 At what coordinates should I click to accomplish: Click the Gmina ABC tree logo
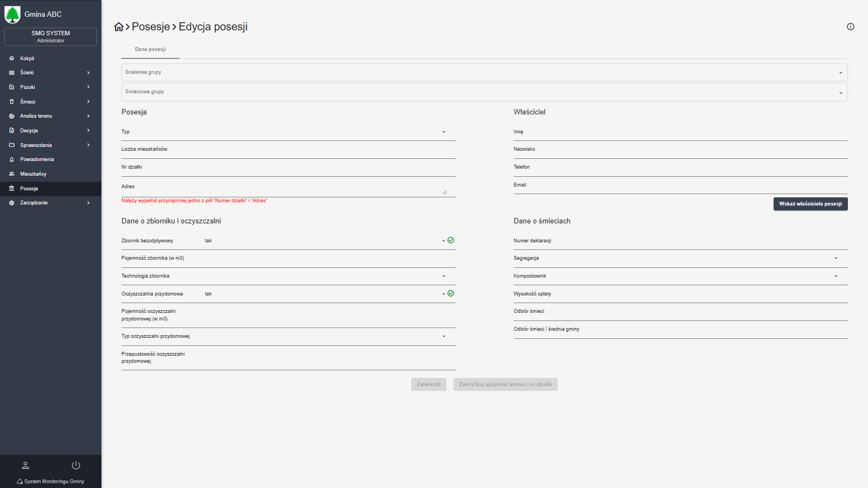[x=12, y=15]
